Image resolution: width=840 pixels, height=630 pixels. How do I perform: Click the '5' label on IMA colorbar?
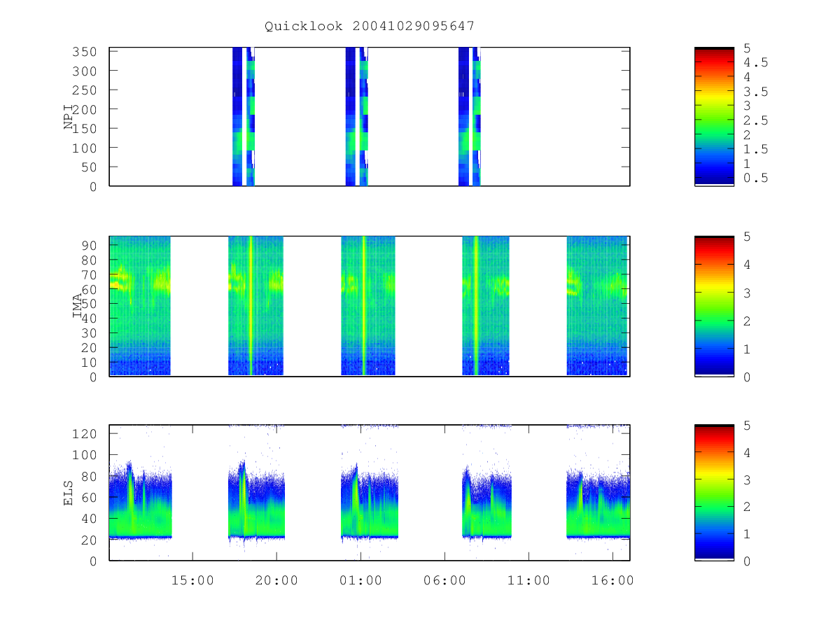pyautogui.click(x=747, y=237)
